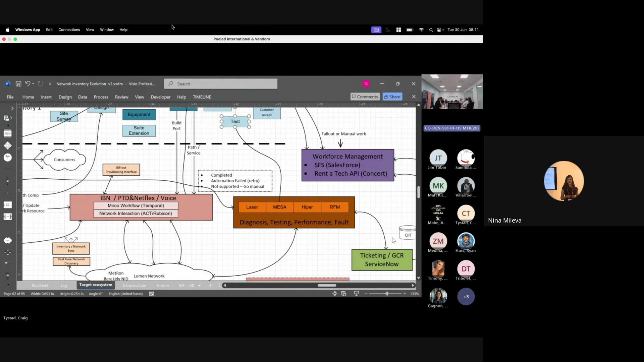Open the Design ribbon tab
The height and width of the screenshot is (362, 644).
tap(65, 97)
